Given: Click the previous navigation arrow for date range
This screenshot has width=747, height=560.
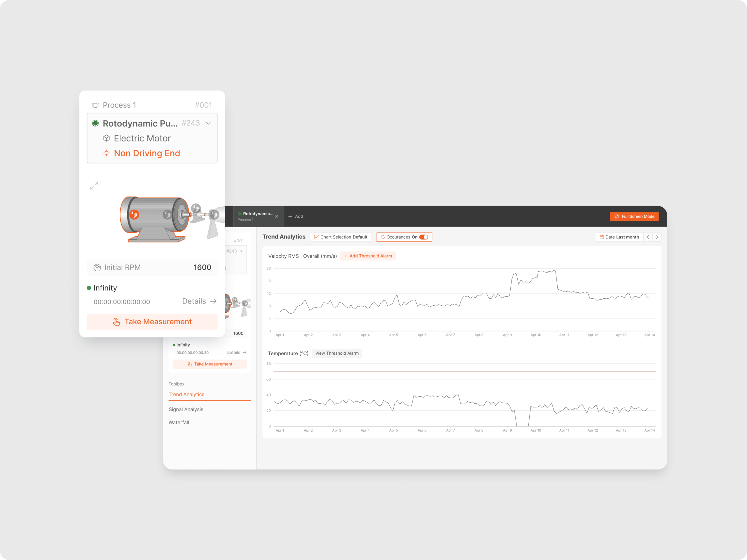Looking at the screenshot, I should coord(647,237).
